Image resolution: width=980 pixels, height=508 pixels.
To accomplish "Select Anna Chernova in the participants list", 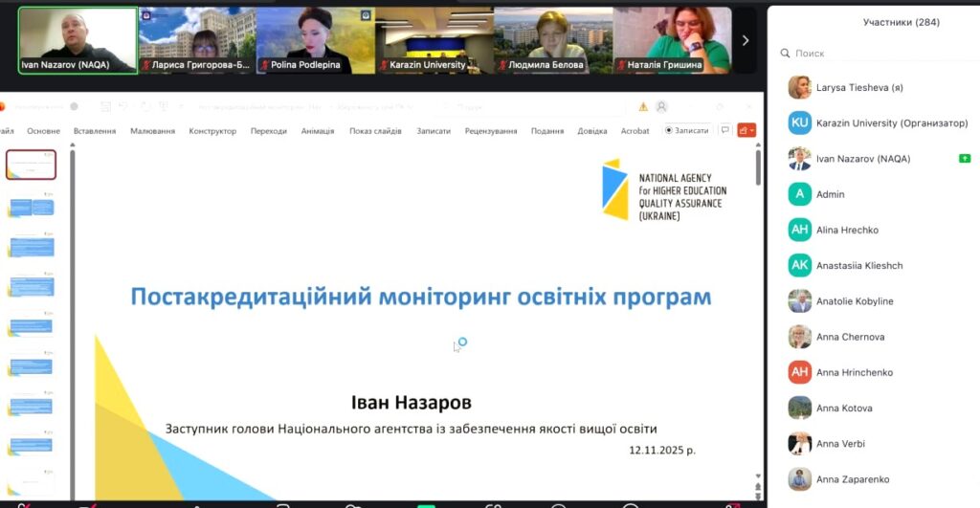I will tap(850, 337).
